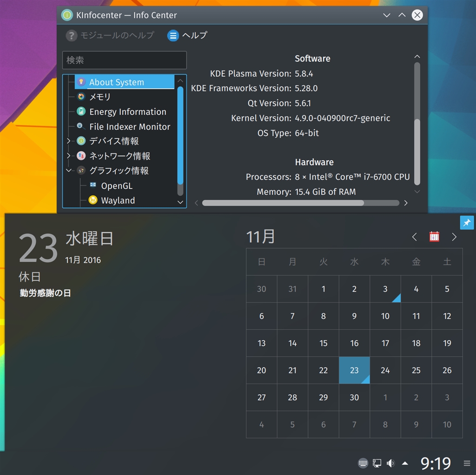Viewport: 476px width, 475px height.
Task: Select OpenGL under グラフィック情報
Action: (x=117, y=186)
